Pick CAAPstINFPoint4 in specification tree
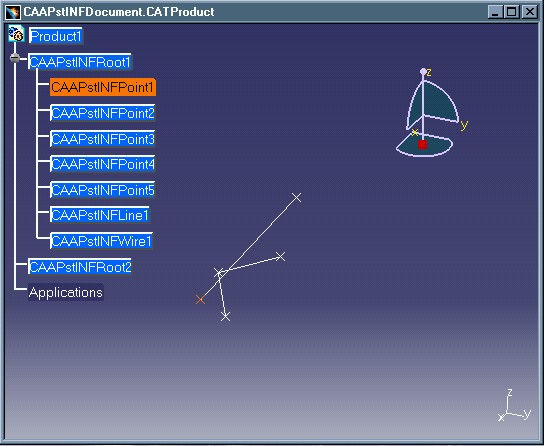Viewport: 544px width, 446px height. tap(103, 164)
